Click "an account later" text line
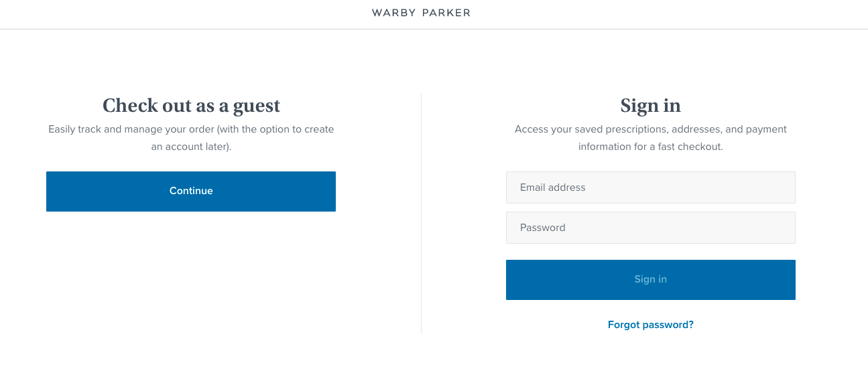The image size is (868, 383). (191, 147)
